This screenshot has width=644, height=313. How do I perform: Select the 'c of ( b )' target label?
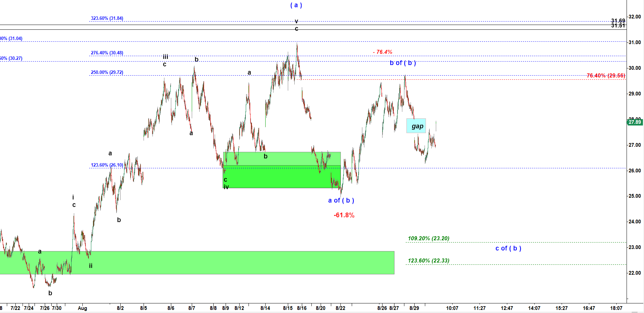pos(508,248)
